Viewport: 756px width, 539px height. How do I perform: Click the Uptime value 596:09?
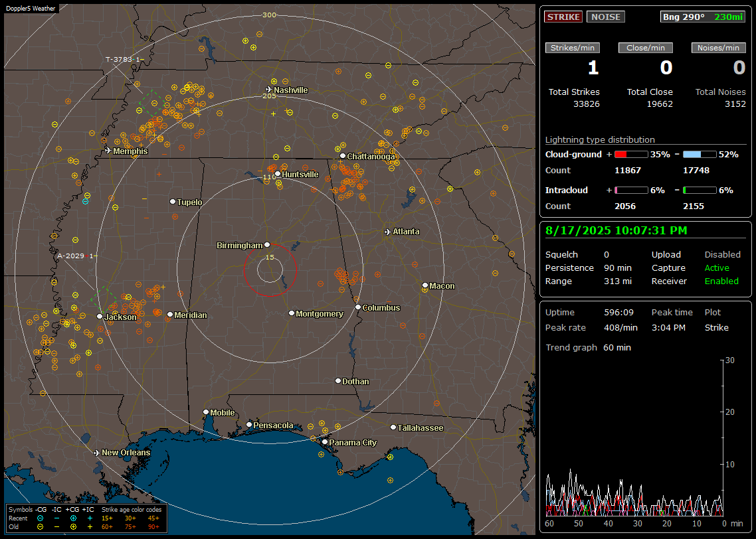pyautogui.click(x=618, y=313)
